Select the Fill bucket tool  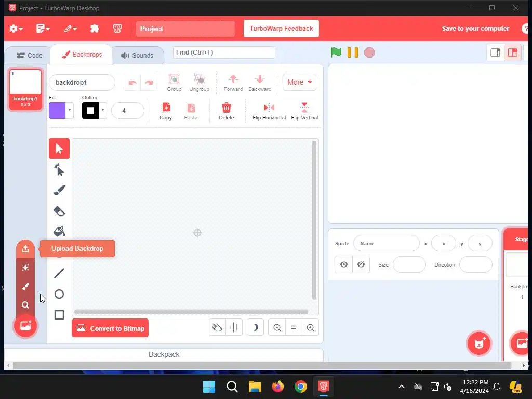pyautogui.click(x=59, y=231)
